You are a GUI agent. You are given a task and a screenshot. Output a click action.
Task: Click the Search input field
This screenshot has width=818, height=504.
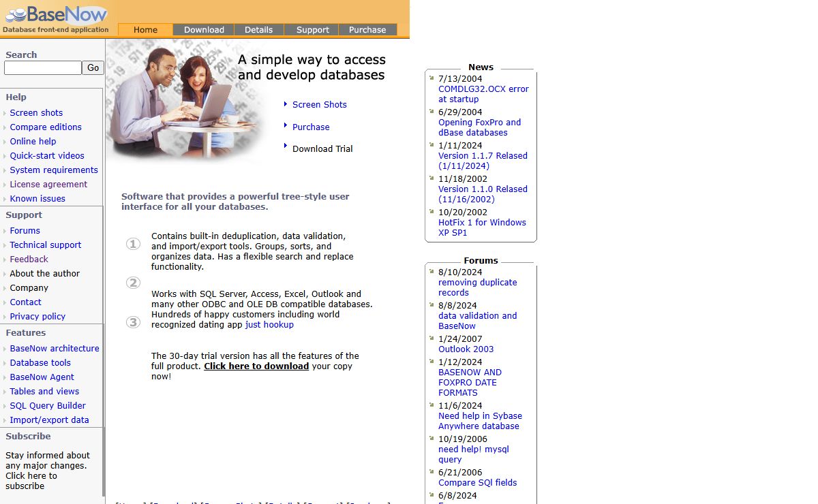43,68
